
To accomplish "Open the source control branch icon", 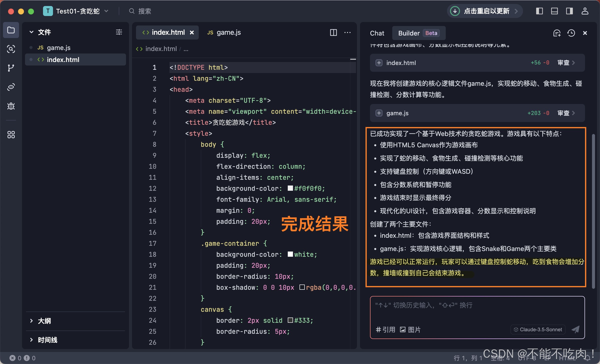I will click(11, 68).
